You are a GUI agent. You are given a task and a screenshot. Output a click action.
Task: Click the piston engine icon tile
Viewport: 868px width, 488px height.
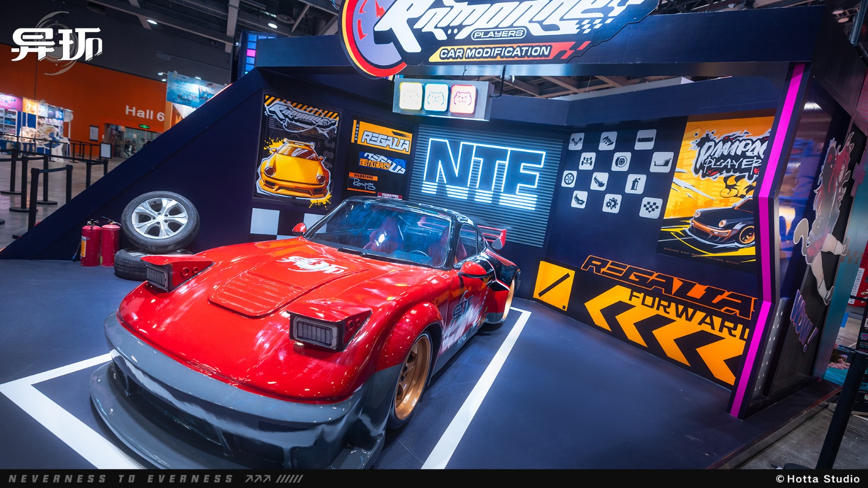point(577,142)
